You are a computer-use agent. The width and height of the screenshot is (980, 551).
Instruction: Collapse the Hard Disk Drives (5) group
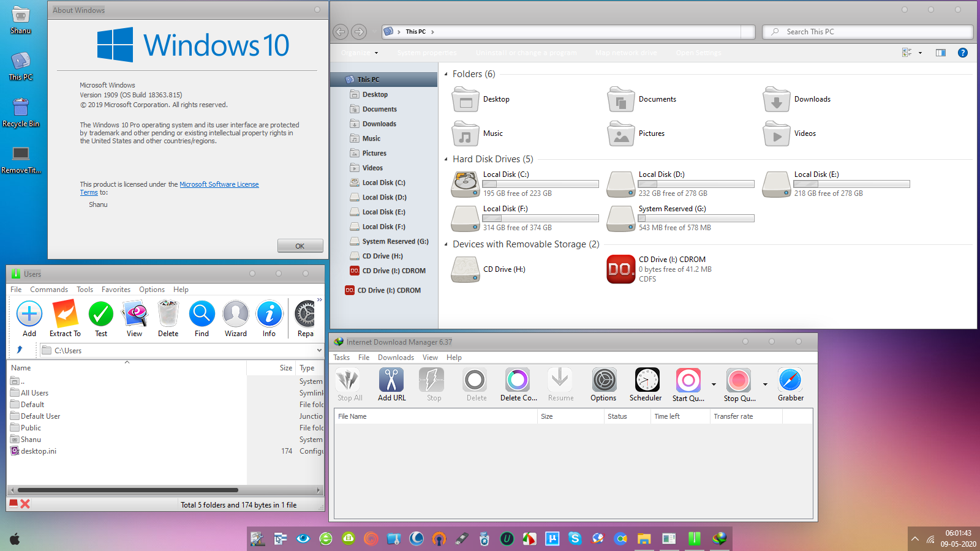pos(446,159)
